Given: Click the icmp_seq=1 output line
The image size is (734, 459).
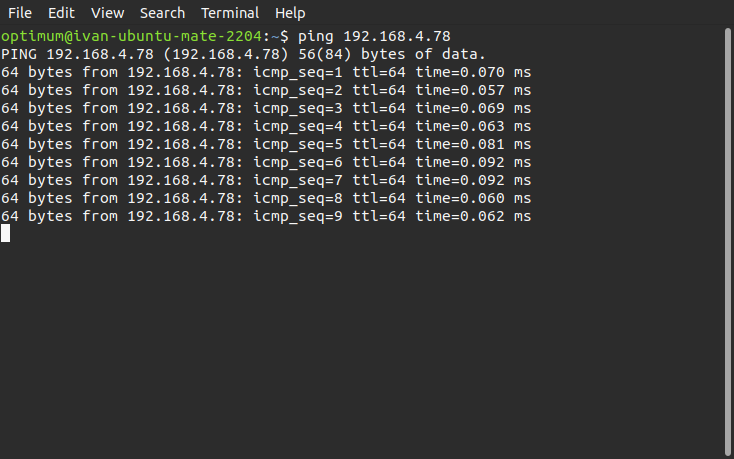Looking at the screenshot, I should [x=266, y=72].
